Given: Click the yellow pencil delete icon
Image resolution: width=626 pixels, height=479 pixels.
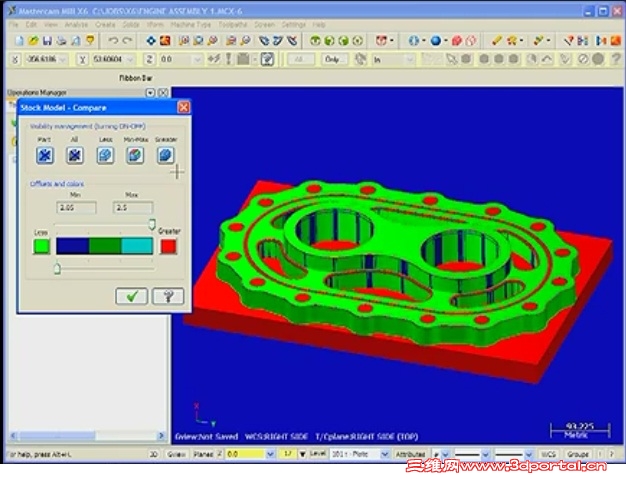Looking at the screenshot, I should pos(497,40).
